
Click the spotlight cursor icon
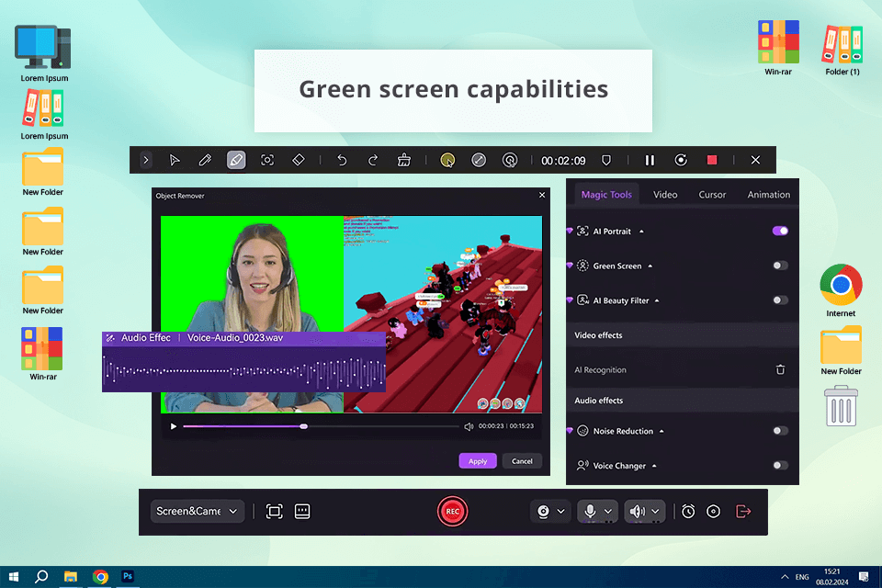coord(510,161)
